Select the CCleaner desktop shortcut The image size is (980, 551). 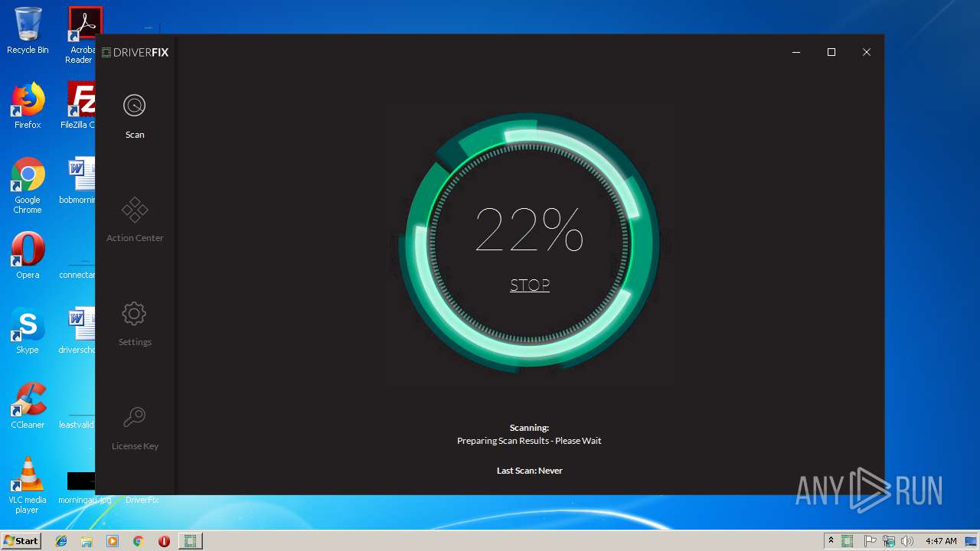(x=28, y=406)
